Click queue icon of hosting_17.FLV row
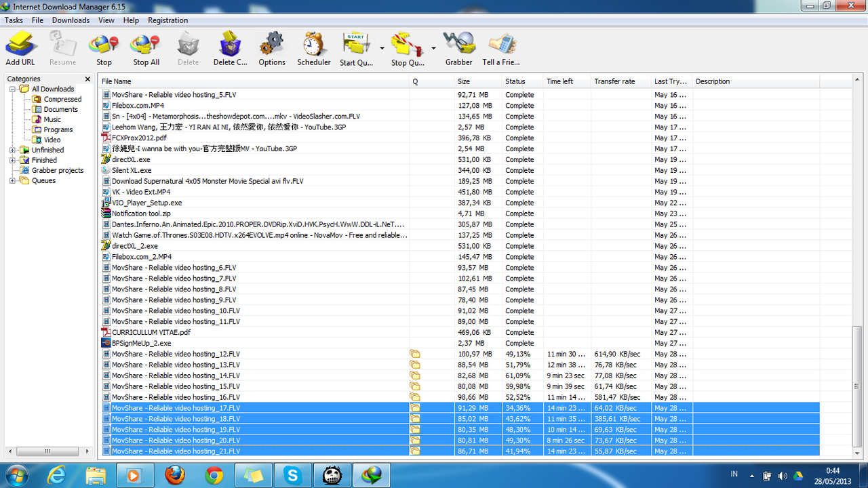868x488 pixels. click(x=415, y=408)
